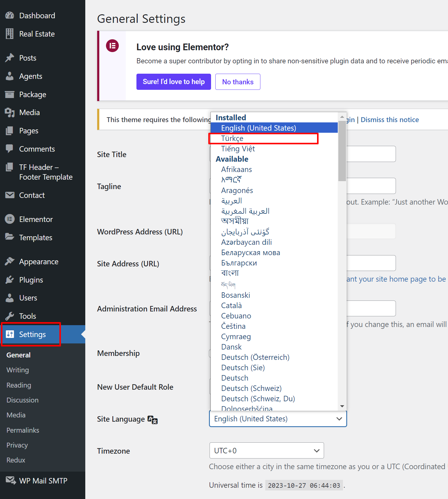This screenshot has height=499, width=448.
Task: Choose Dansk language option
Action: tap(274, 347)
